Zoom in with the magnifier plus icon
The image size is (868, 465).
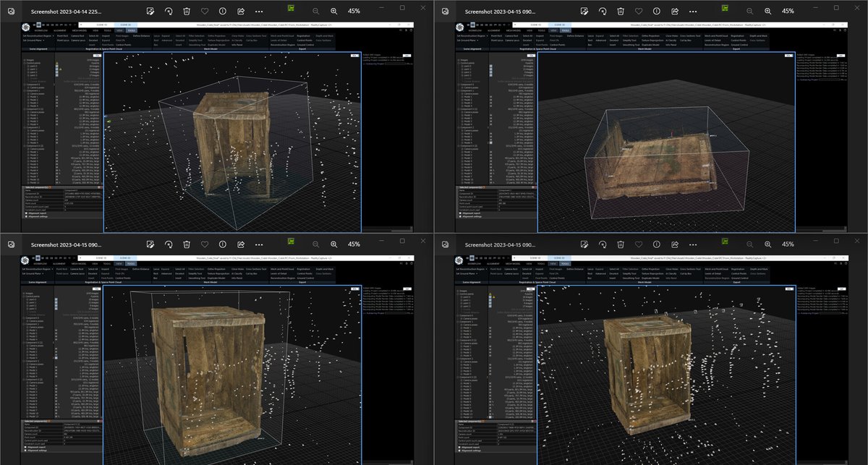(333, 12)
